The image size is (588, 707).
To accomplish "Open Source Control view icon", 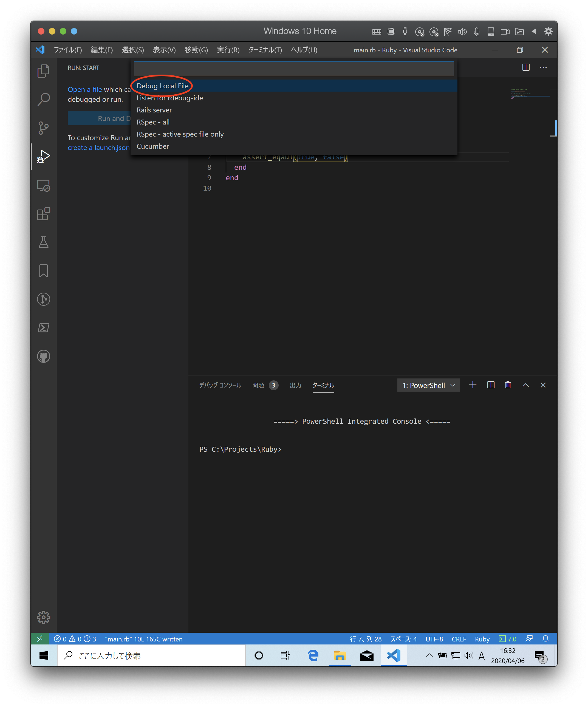I will point(43,128).
